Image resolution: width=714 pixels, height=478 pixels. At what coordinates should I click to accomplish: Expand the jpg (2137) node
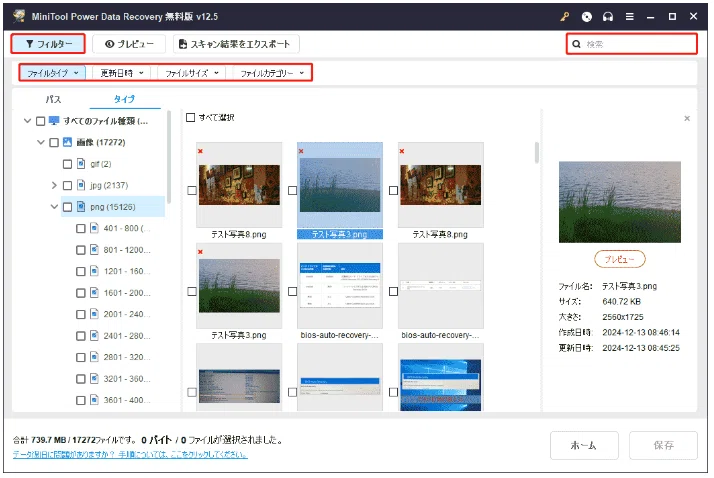pos(54,185)
